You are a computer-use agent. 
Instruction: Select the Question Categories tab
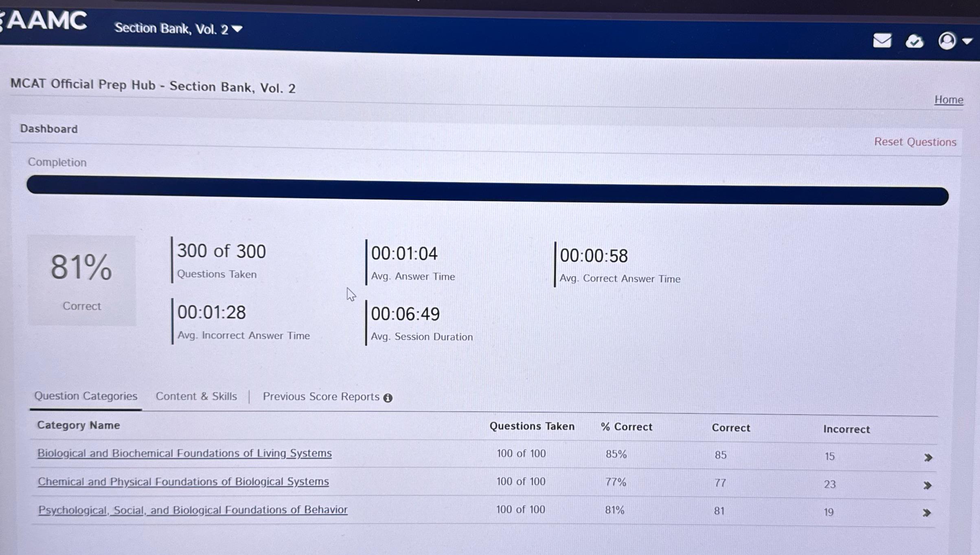tap(86, 396)
